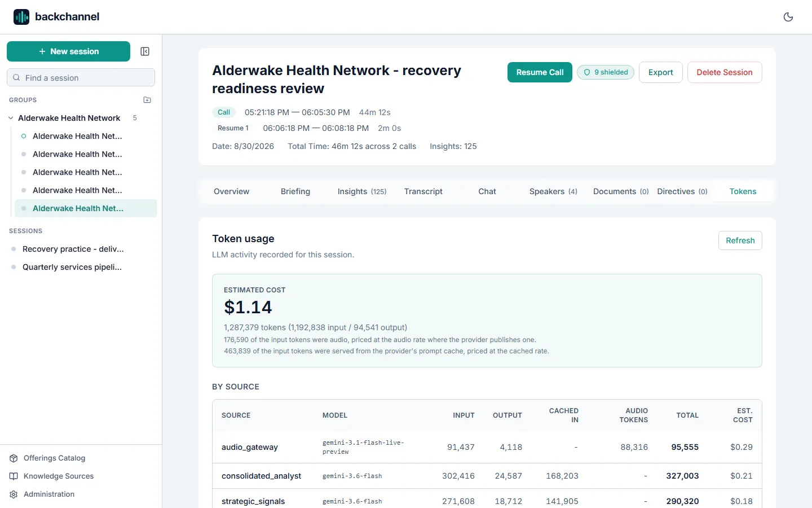Open the Speakers (4) tab
This screenshot has width=812, height=508.
click(553, 191)
